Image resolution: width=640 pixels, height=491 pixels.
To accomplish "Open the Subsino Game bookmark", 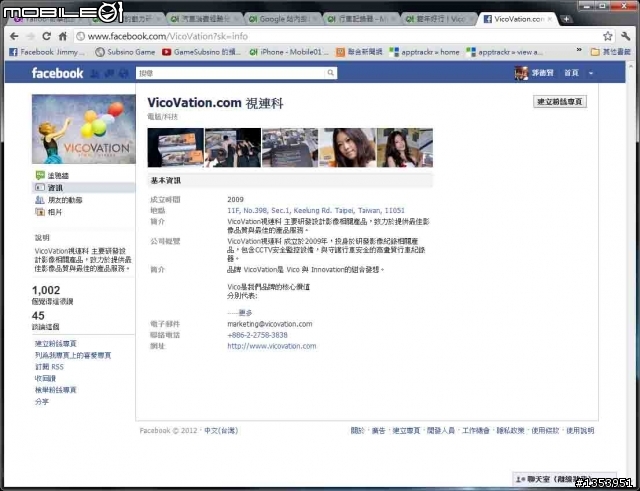I will (125, 52).
